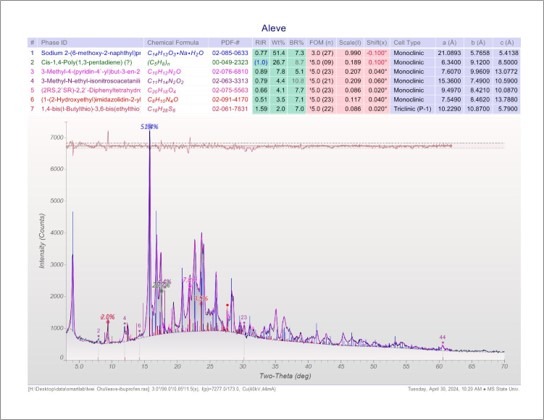This screenshot has width=544, height=420.
Task: Click lattice parameter a value 15.3600
Action: [x=449, y=81]
